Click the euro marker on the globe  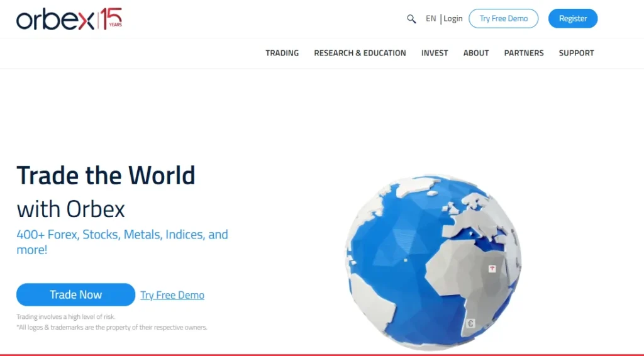pos(470,323)
